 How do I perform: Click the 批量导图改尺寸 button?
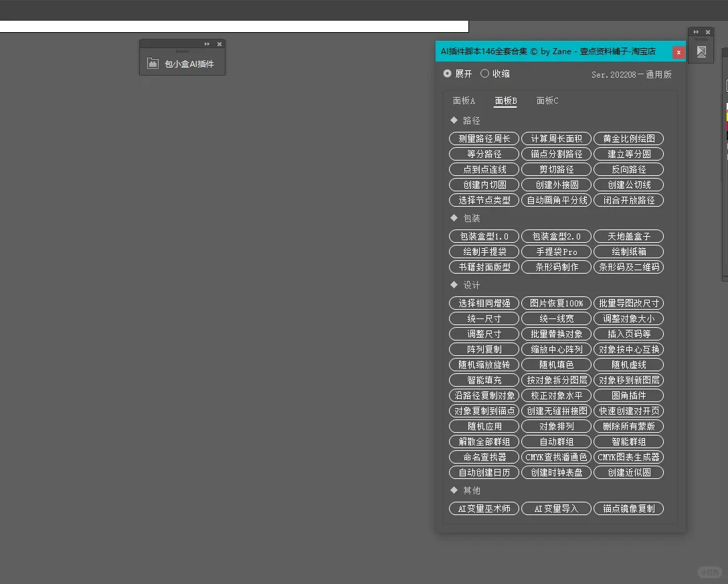coord(629,302)
